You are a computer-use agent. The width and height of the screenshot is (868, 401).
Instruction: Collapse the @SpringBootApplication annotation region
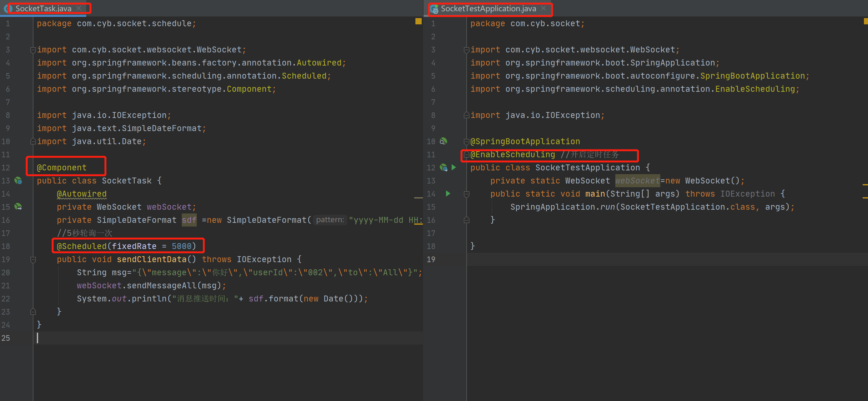coord(466,141)
